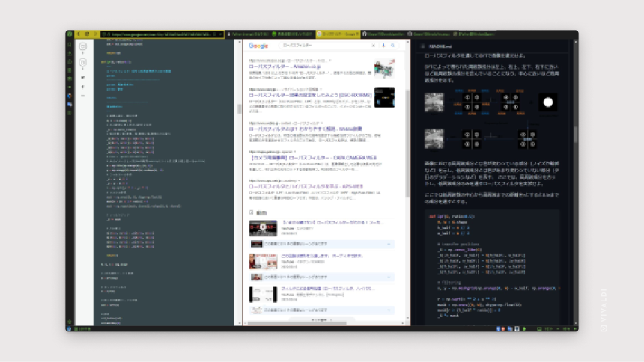Click the Amazon result thumbnail image
This screenshot has width=644, height=362.
pyautogui.click(x=384, y=69)
